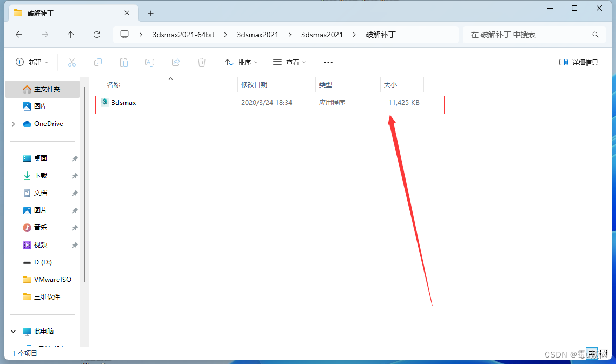
Task: Expand chevron before 破解补丁 breadcrumb
Action: tap(354, 35)
